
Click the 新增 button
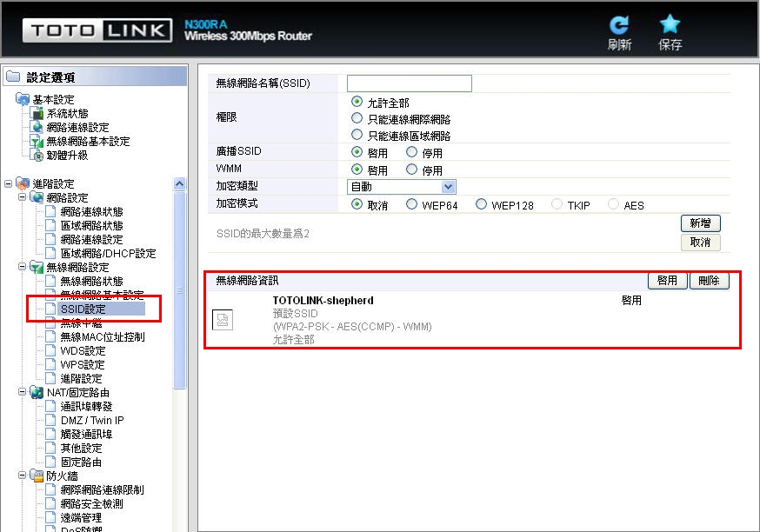[700, 223]
